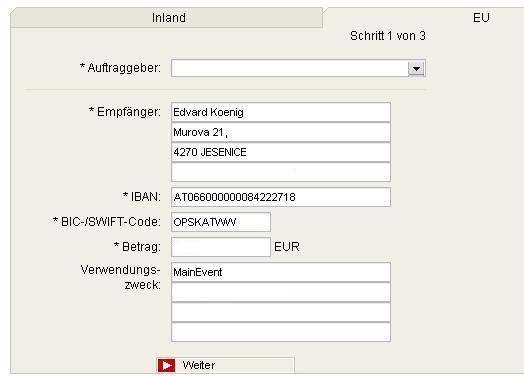Select the Auftraggeber combo box field
524x376 pixels.
(x=298, y=68)
